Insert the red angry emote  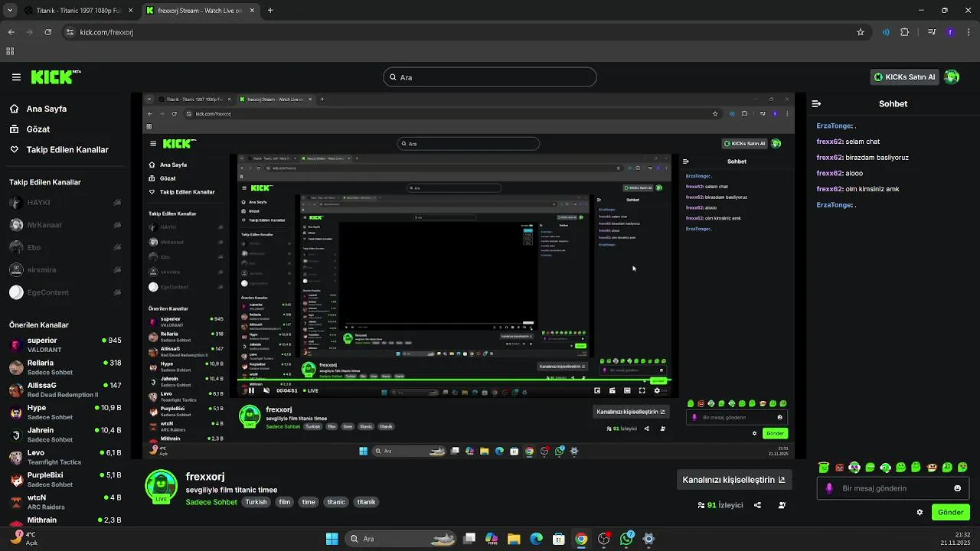[839, 468]
